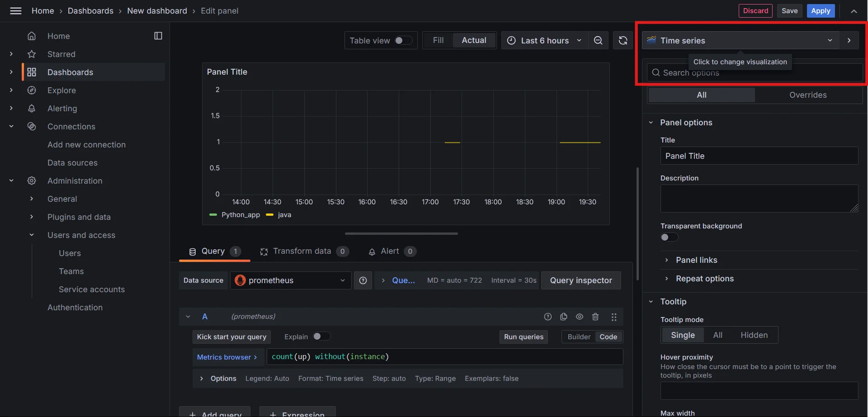Screen dimensions: 868x417
Task: Select Hidden tooltip mode
Action: pyautogui.click(x=754, y=335)
